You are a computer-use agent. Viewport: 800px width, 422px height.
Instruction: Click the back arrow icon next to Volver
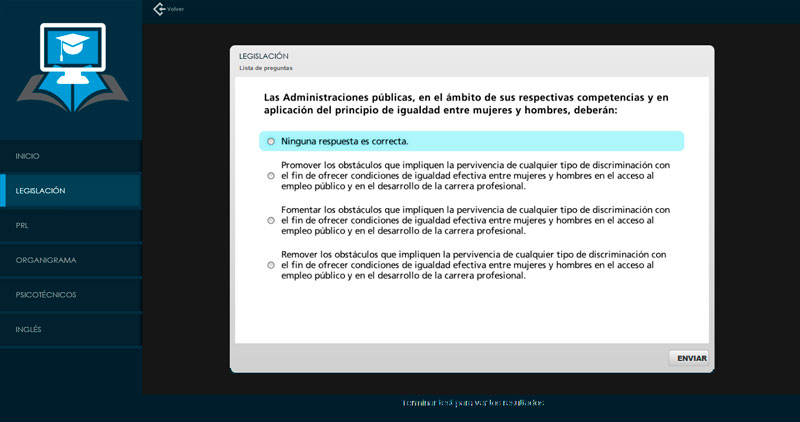pyautogui.click(x=158, y=9)
